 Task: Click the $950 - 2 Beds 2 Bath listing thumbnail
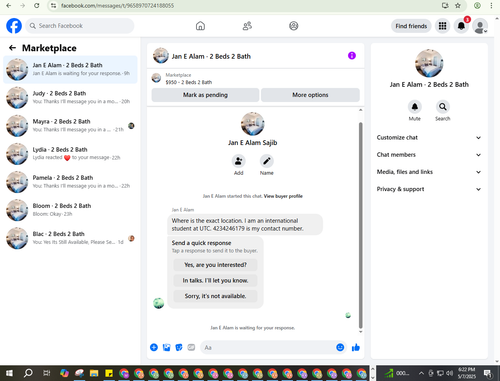pyautogui.click(x=156, y=78)
